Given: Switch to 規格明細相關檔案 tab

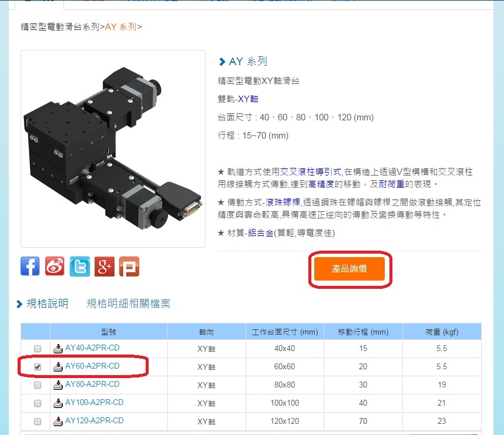Looking at the screenshot, I should 129,304.
